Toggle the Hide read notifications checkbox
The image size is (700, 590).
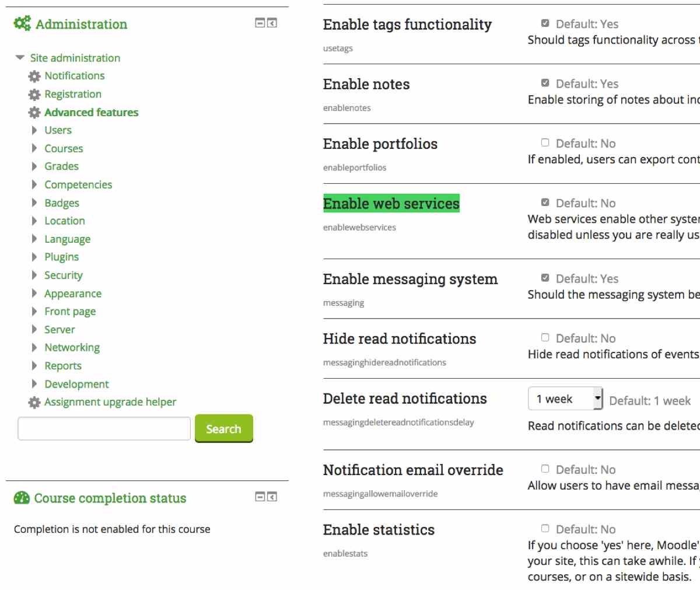click(x=545, y=338)
